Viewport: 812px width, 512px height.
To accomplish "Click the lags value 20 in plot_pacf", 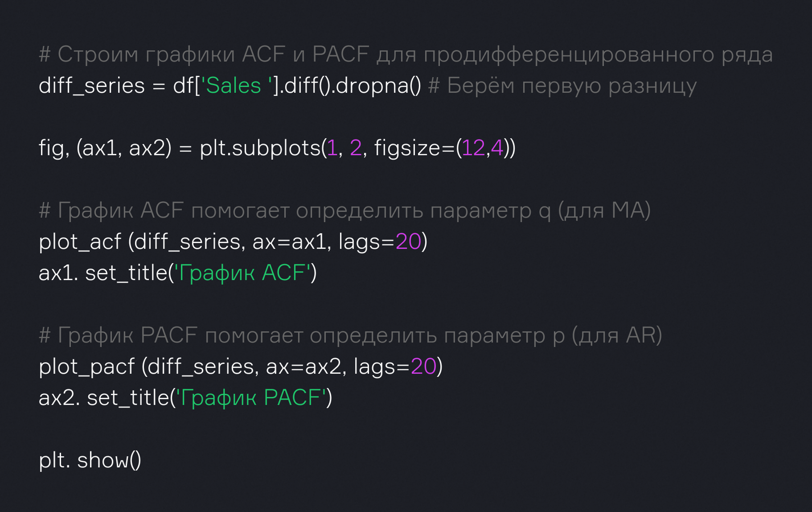I will point(423,367).
